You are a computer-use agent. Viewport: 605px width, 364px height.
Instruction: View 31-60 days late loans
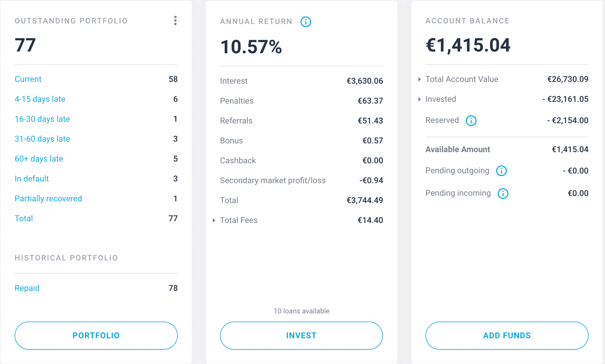coord(42,139)
